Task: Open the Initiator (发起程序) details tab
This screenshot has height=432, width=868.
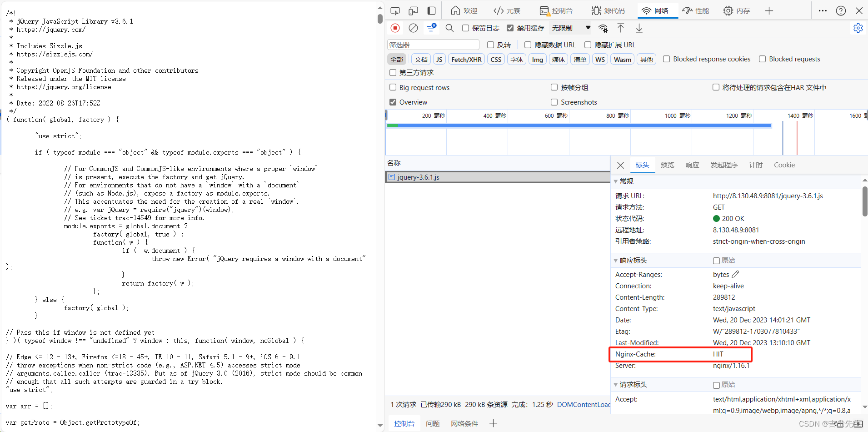Action: pos(724,165)
